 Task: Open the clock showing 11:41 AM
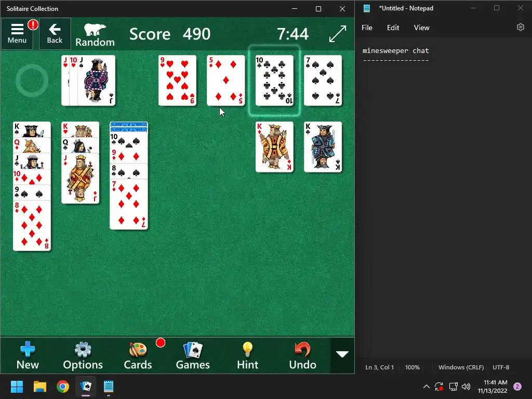pos(493,387)
